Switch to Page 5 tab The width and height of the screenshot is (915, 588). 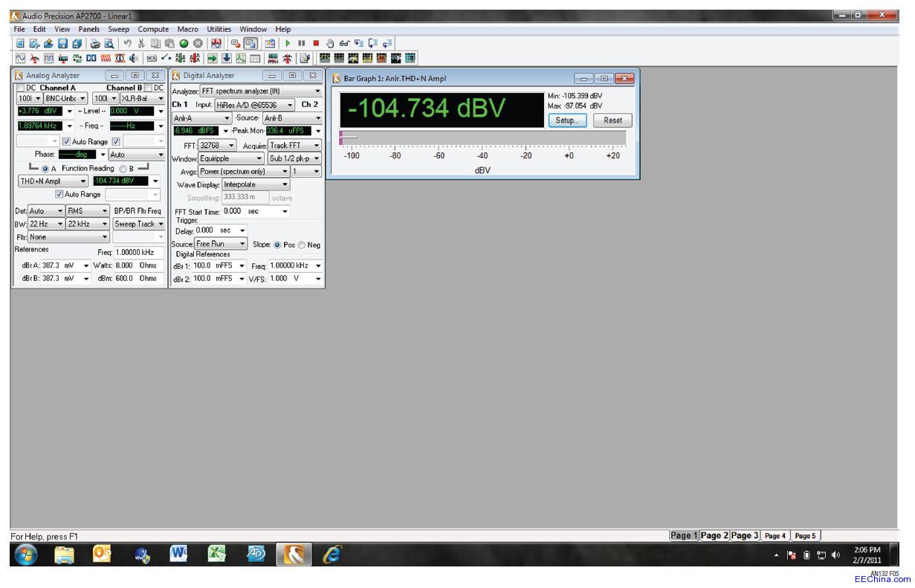pos(806,535)
